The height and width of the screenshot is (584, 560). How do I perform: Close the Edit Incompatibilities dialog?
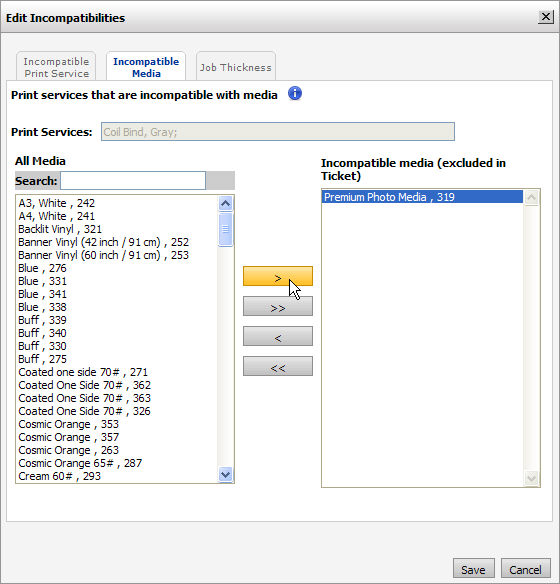tap(545, 17)
